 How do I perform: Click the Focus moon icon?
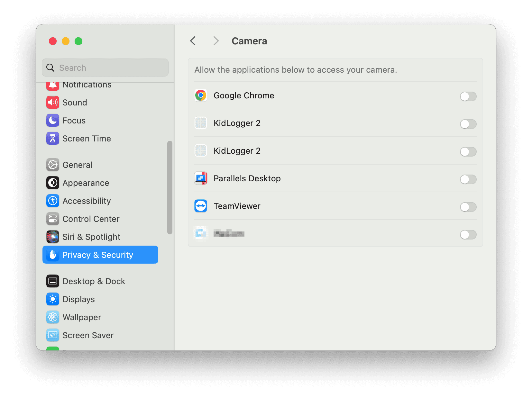click(53, 121)
